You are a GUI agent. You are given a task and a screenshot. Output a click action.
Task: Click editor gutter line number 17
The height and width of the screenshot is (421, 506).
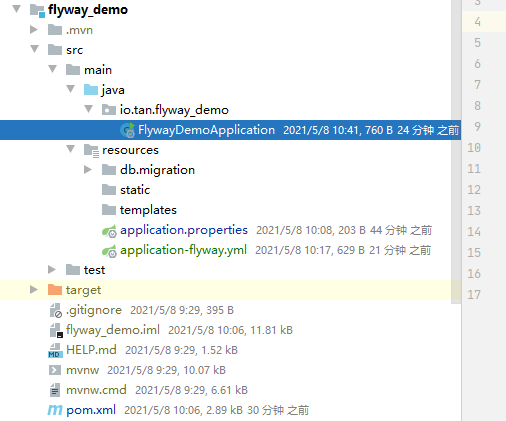474,295
